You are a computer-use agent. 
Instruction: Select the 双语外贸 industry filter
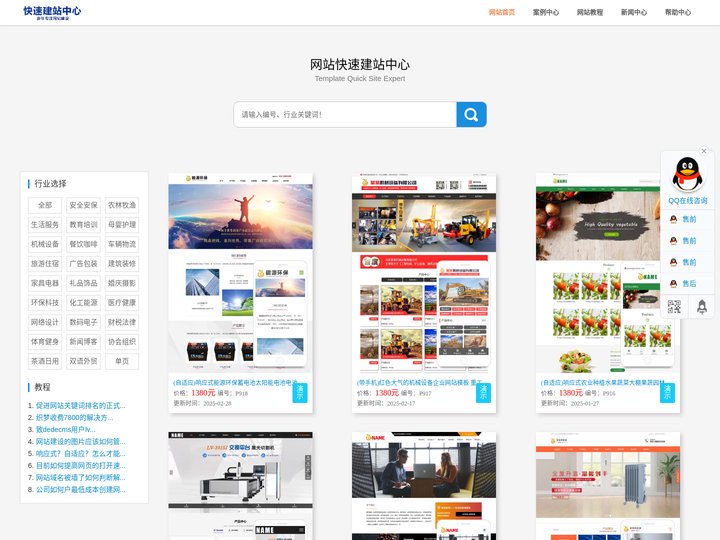pos(84,361)
